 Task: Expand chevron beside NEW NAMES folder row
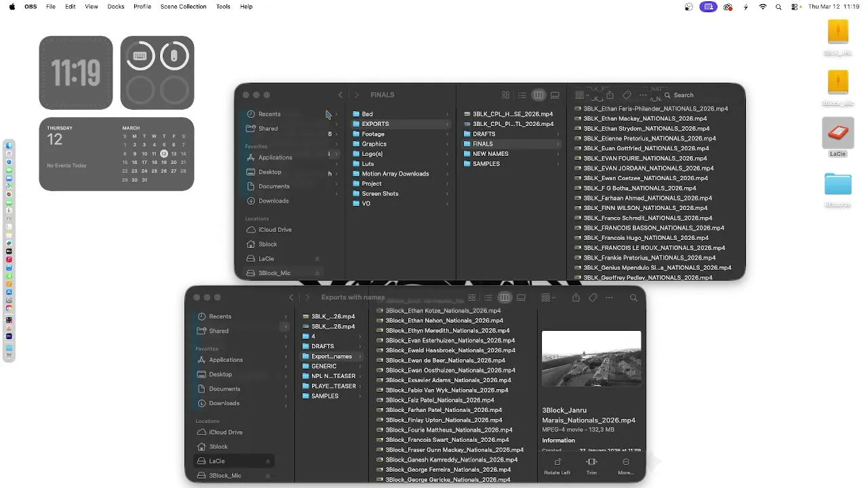[557, 154]
